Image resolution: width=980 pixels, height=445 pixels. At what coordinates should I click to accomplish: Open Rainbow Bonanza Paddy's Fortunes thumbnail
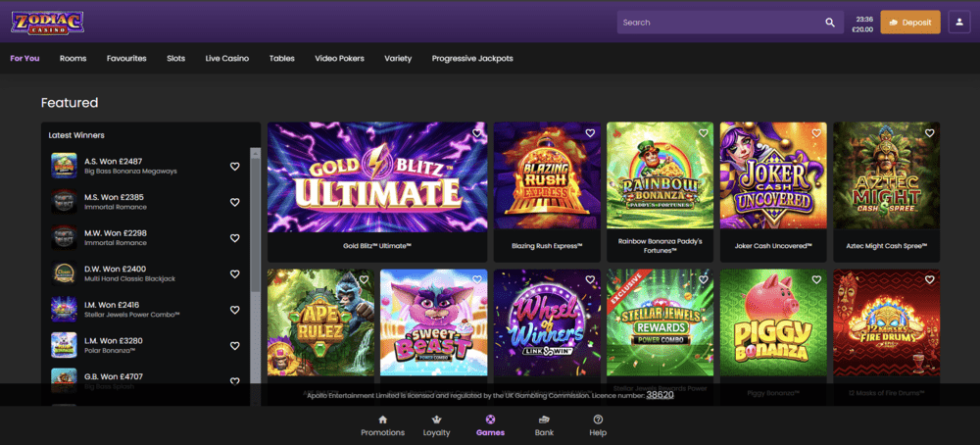(x=660, y=175)
